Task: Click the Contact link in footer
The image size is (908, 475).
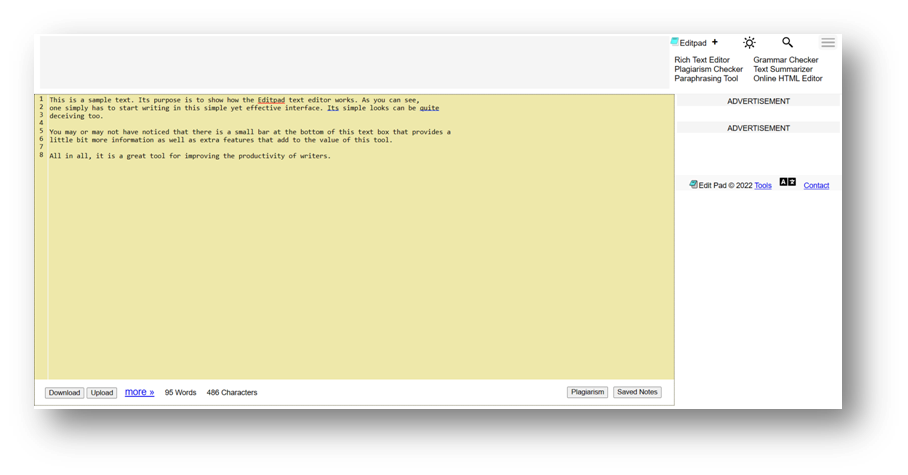Action: pos(816,185)
